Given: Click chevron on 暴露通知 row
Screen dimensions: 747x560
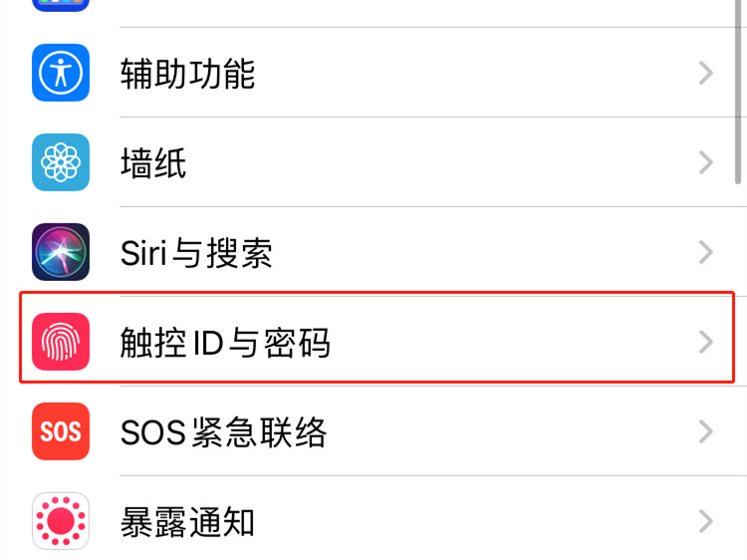Looking at the screenshot, I should tap(705, 521).
